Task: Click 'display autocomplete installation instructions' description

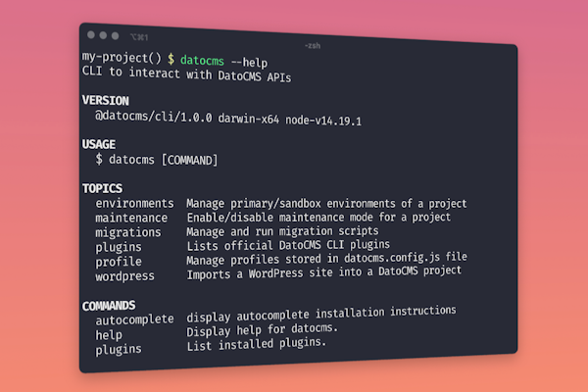Action: (x=321, y=314)
